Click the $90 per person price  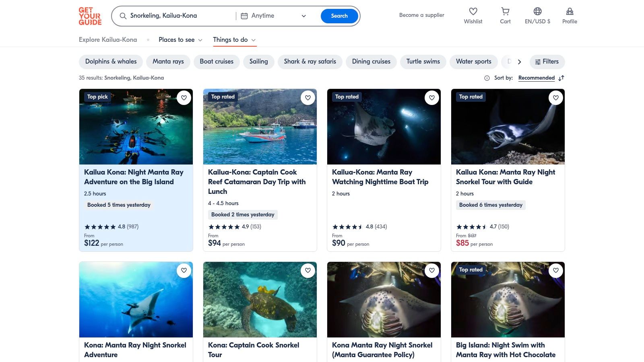(x=351, y=243)
